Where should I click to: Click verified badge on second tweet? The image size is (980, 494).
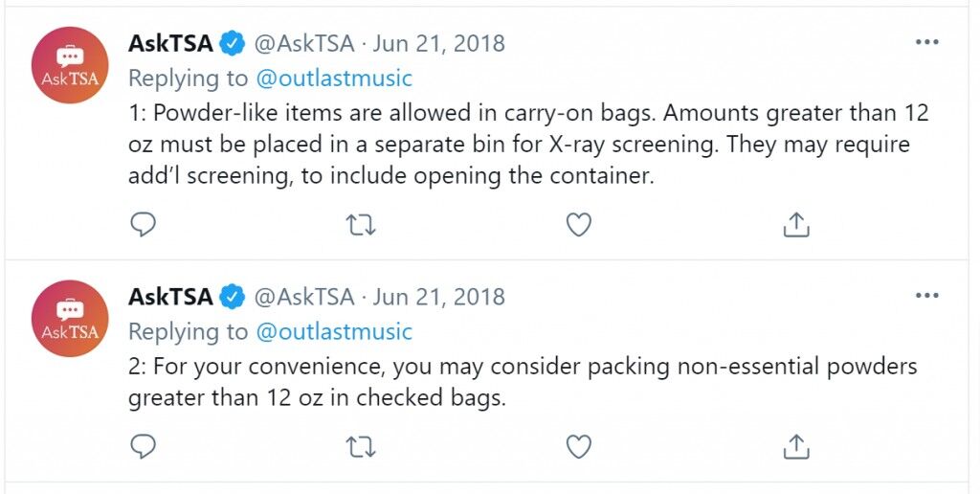pos(234,297)
